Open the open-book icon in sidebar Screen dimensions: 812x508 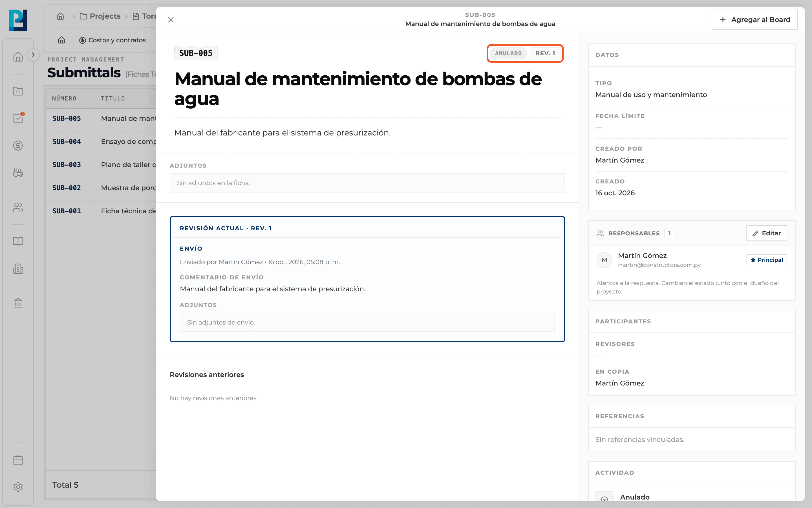(18, 241)
